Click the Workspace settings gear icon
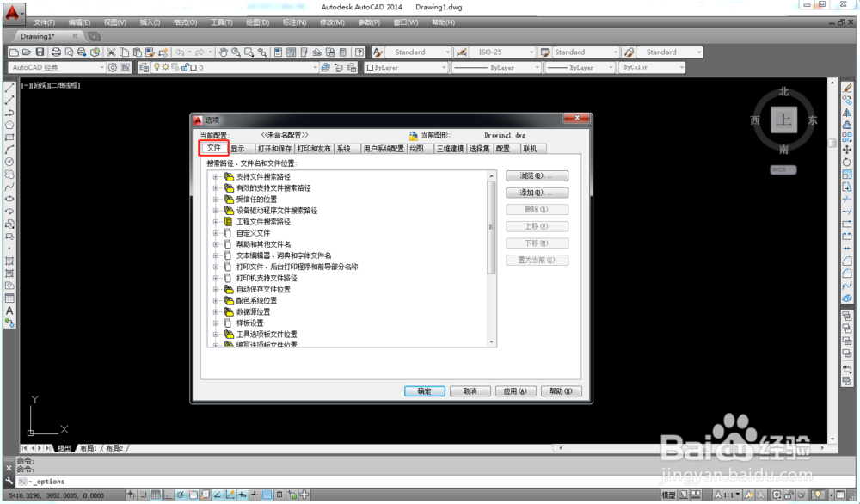This screenshot has width=860, height=504. [113, 67]
